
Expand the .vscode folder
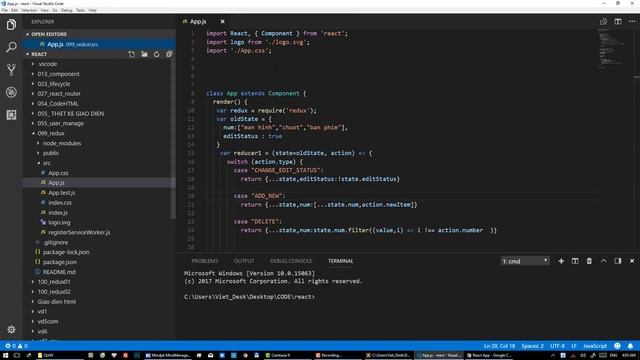tap(47, 64)
